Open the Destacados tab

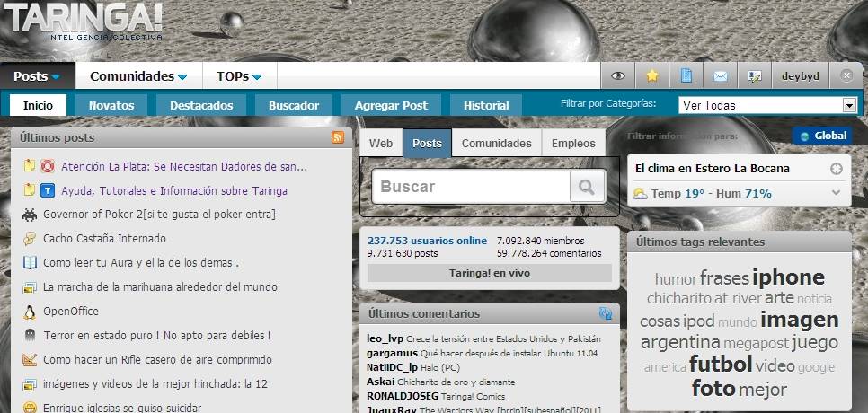[x=201, y=106]
